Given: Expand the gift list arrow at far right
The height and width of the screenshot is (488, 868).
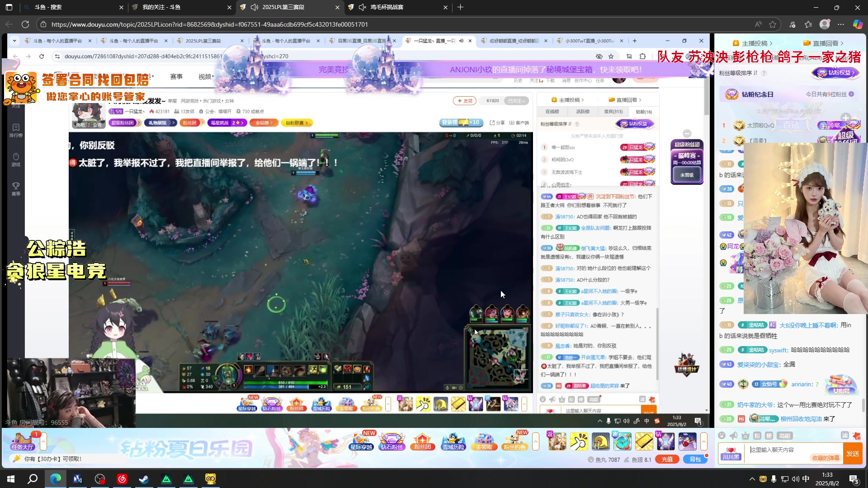Looking at the screenshot, I should 704,441.
